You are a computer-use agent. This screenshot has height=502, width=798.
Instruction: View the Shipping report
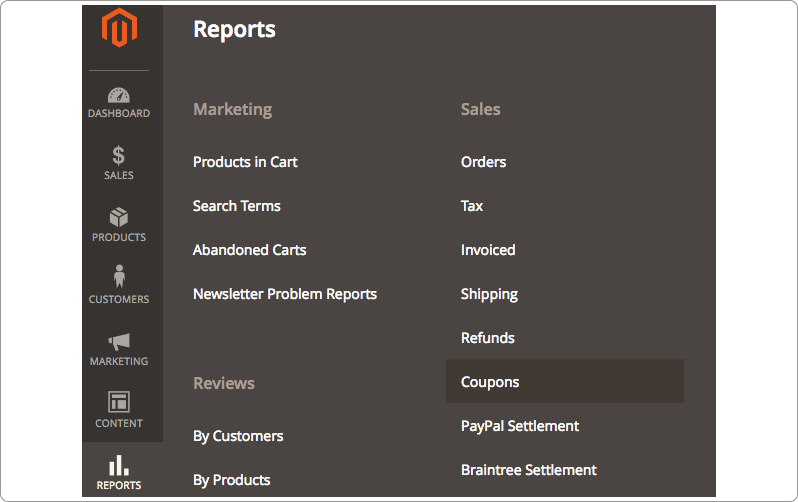[489, 294]
